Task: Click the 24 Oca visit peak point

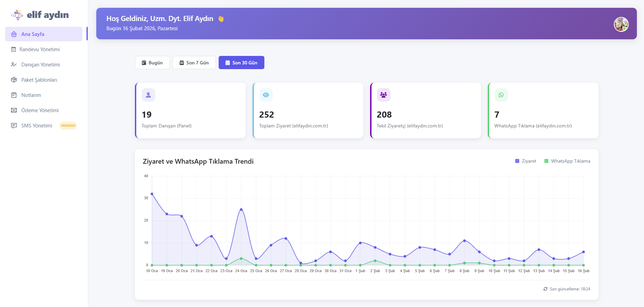Action: [241, 209]
